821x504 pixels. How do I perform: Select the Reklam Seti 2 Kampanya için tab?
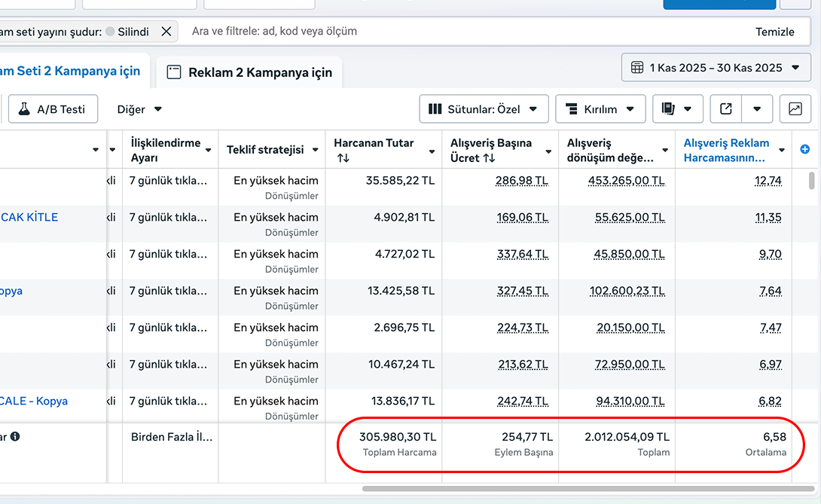(70, 71)
